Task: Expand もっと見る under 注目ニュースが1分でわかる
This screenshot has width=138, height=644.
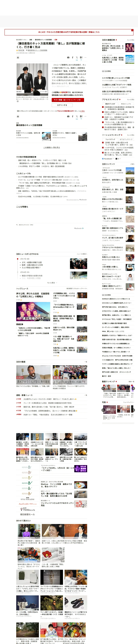Action: (x=52, y=283)
